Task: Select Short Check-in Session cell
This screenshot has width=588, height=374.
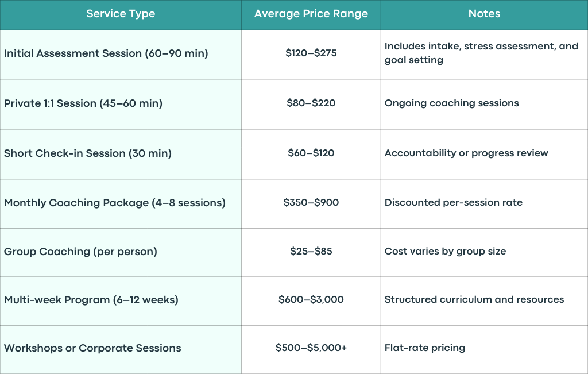Action: coord(121,154)
